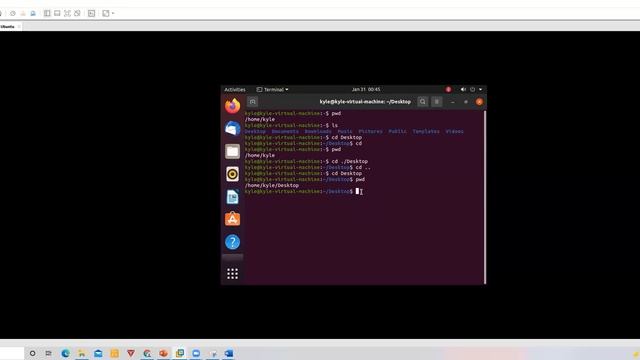Viewport: 640px width, 360px height.
Task: Click the VMware console view icon
Action: point(91,13)
